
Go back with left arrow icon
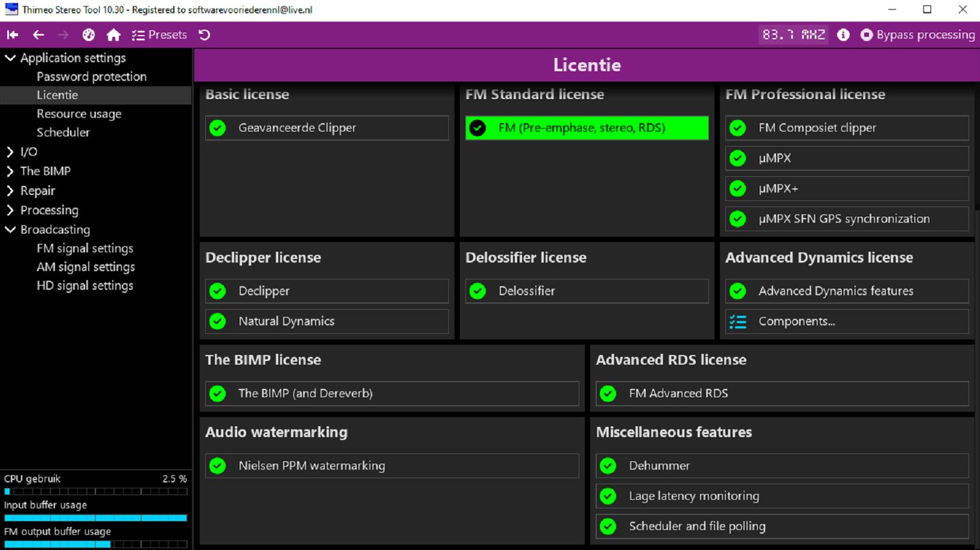(39, 35)
